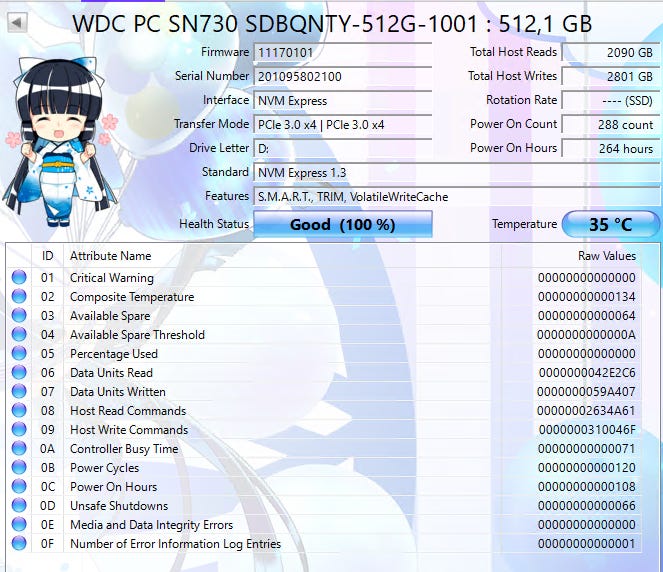
Task: Click the Power On Hours value 264 hours
Action: (610, 149)
